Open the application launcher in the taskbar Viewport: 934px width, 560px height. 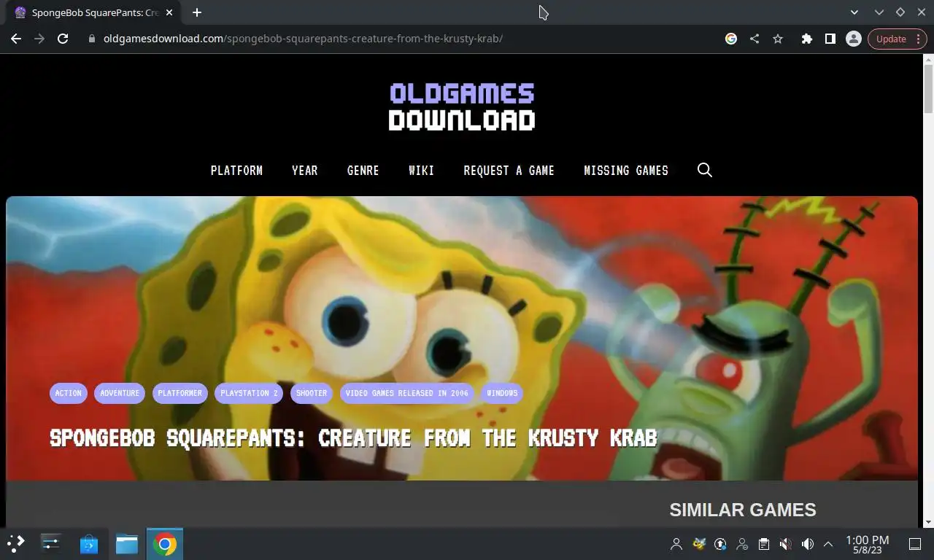pos(16,543)
